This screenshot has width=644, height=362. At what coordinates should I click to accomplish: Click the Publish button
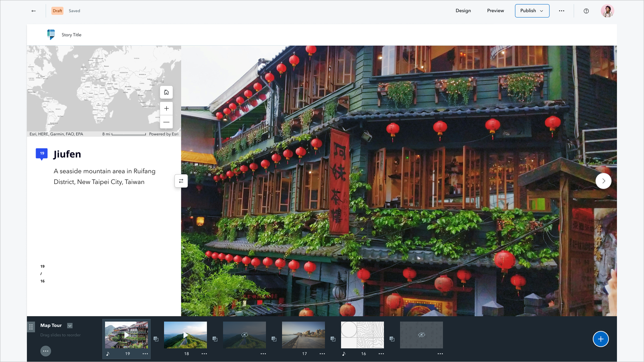coord(528,10)
